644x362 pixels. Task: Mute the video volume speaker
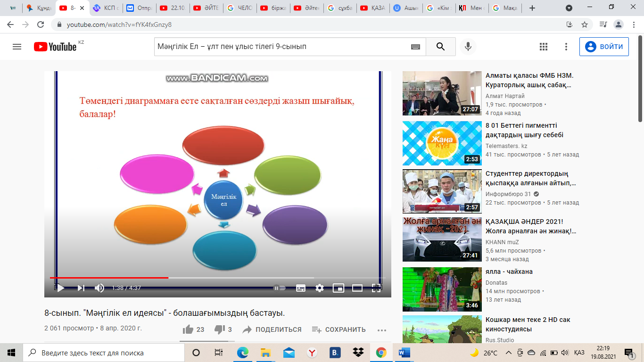tap(99, 288)
